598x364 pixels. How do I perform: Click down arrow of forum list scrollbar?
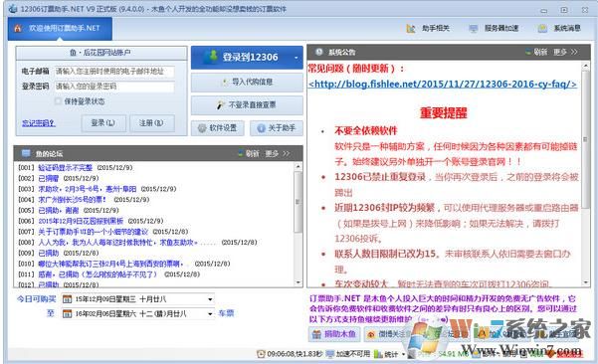[298, 282]
